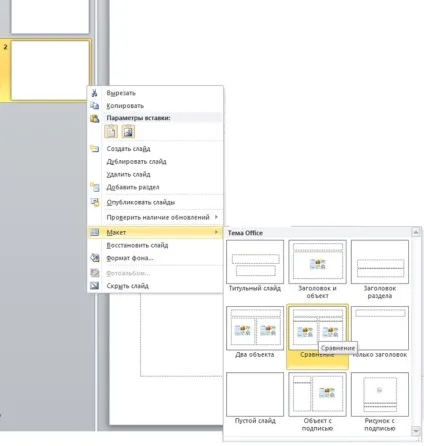Choose Создать слайд menu entry
424x446 pixels.
(155, 149)
